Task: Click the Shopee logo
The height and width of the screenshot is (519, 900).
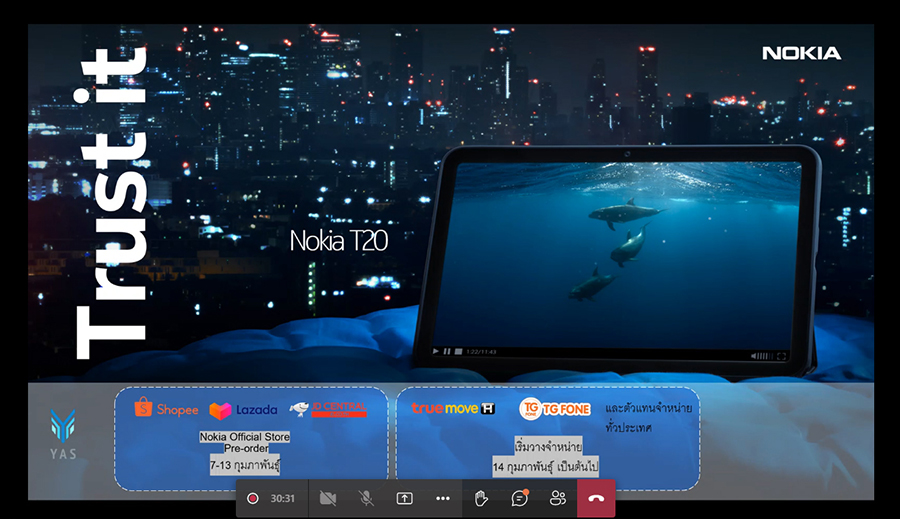Action: point(166,409)
